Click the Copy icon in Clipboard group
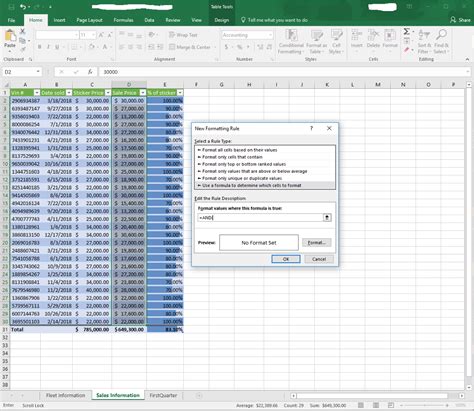 [x=23, y=41]
